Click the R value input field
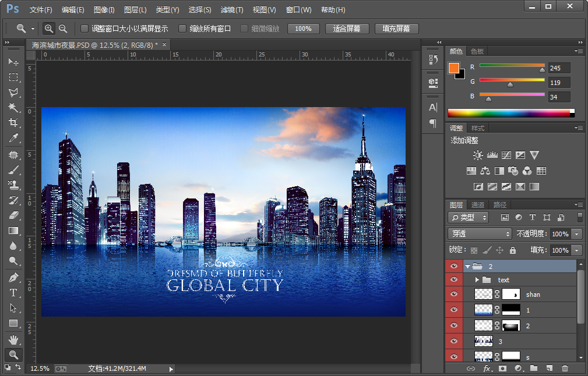 (x=558, y=68)
